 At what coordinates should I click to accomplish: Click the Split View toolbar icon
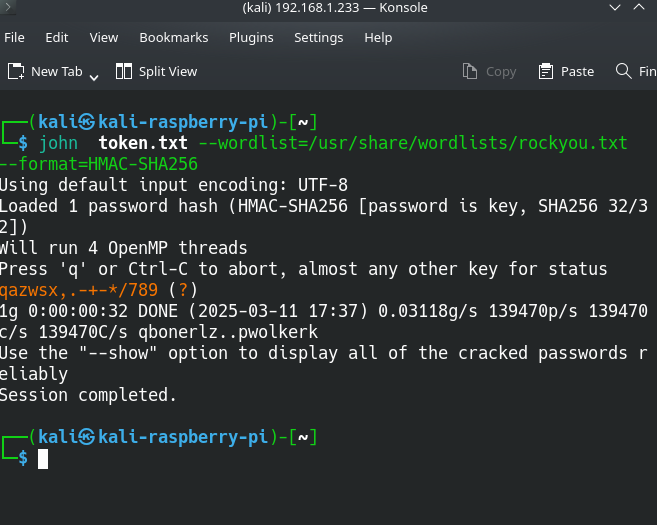124,71
